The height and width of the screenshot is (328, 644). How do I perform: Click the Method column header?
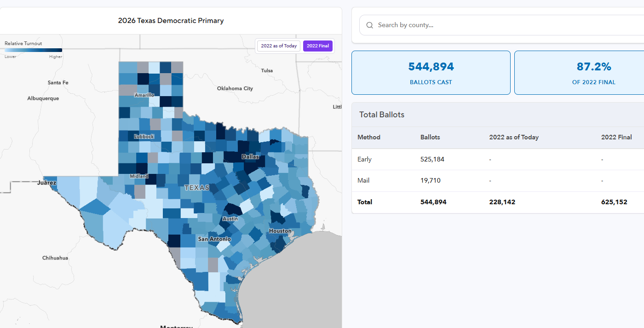coord(369,137)
